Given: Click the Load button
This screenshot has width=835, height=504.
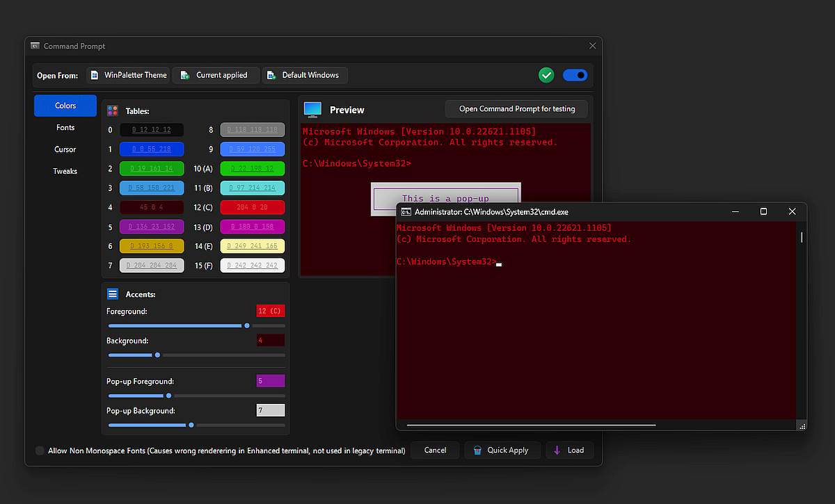Looking at the screenshot, I should pyautogui.click(x=569, y=450).
